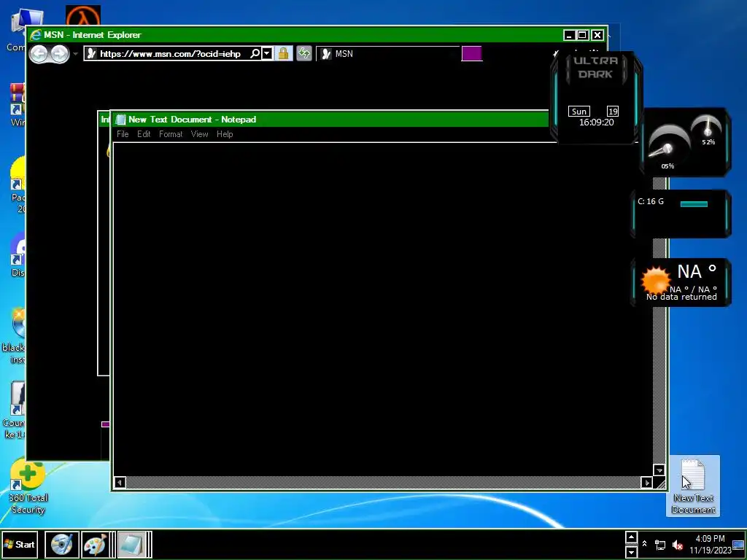Click the Notepad icon in its title bar

pyautogui.click(x=121, y=120)
